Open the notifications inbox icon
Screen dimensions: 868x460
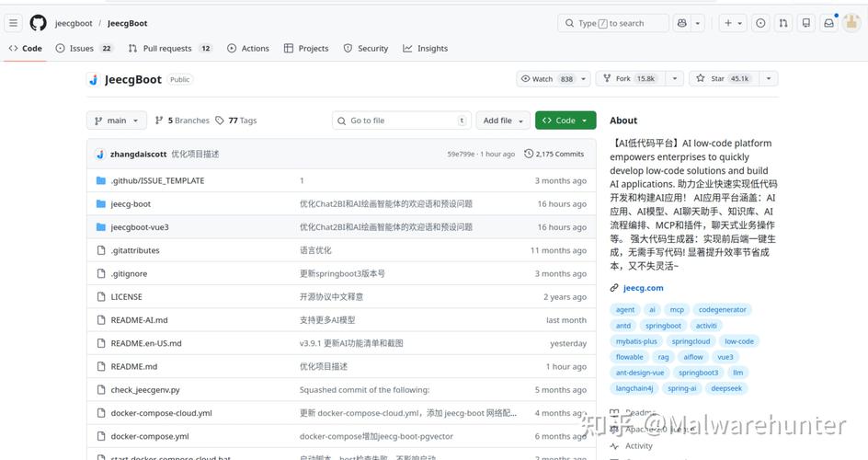click(828, 23)
